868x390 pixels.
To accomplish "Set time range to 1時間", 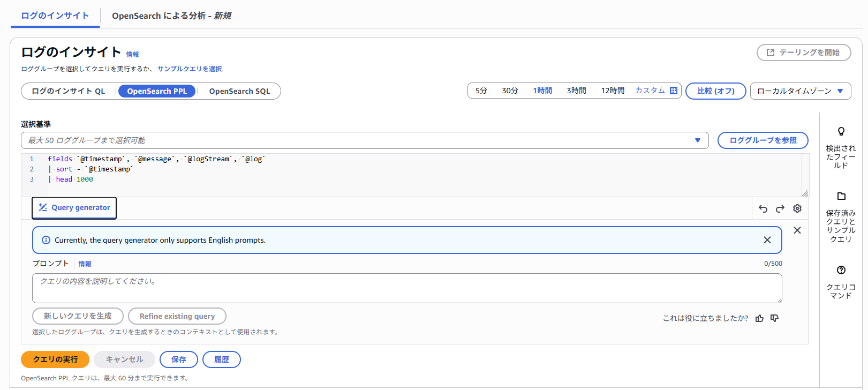I will pyautogui.click(x=542, y=91).
